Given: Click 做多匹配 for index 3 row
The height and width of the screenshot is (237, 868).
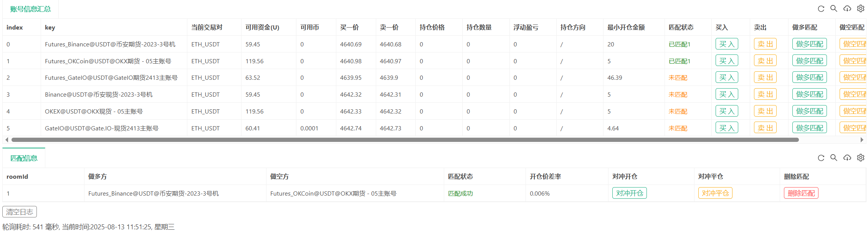Looking at the screenshot, I should point(809,94).
